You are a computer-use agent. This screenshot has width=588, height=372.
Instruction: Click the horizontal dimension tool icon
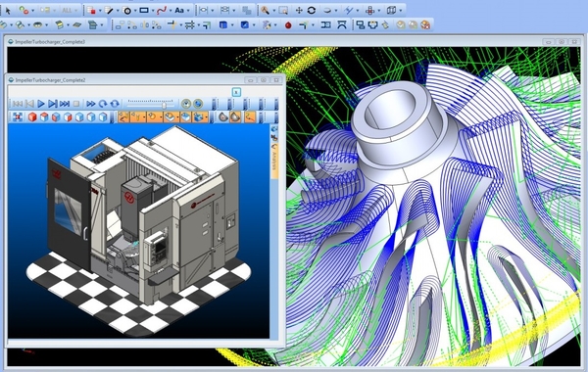coord(203,11)
